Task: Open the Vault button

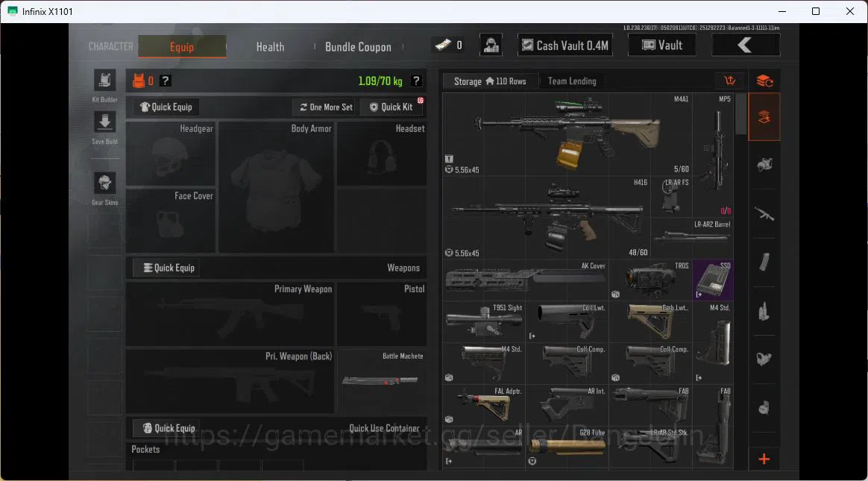Action: (x=662, y=45)
